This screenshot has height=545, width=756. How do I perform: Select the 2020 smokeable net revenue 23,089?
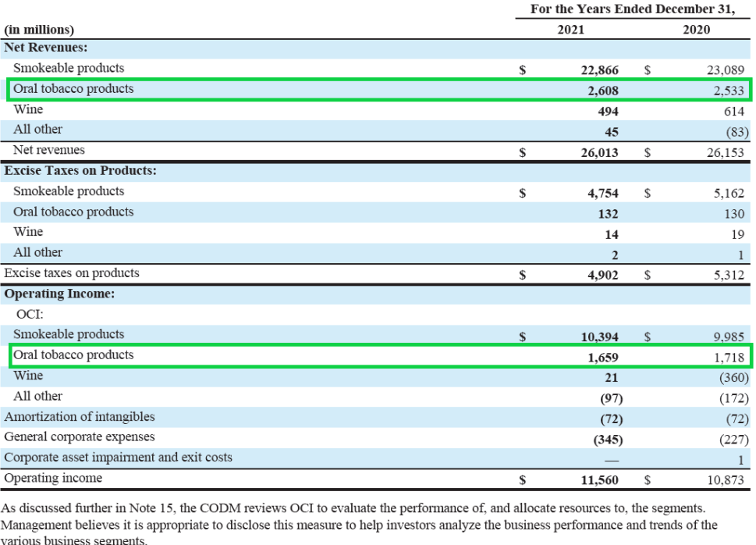coord(726,70)
